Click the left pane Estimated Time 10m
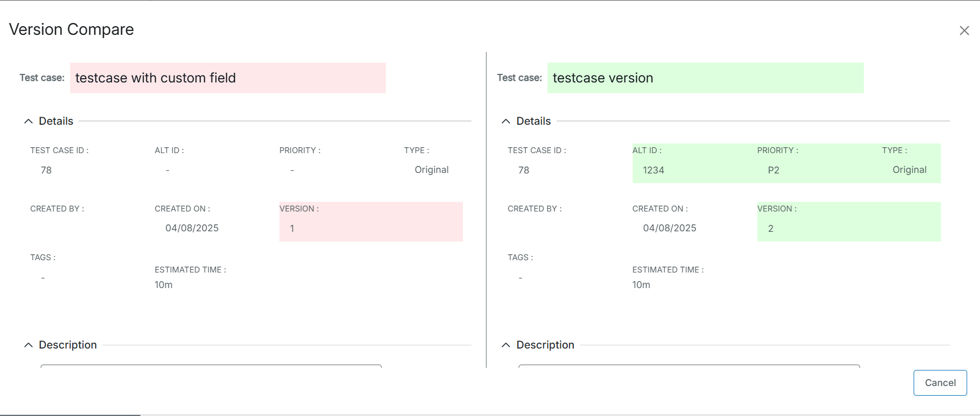 point(164,285)
